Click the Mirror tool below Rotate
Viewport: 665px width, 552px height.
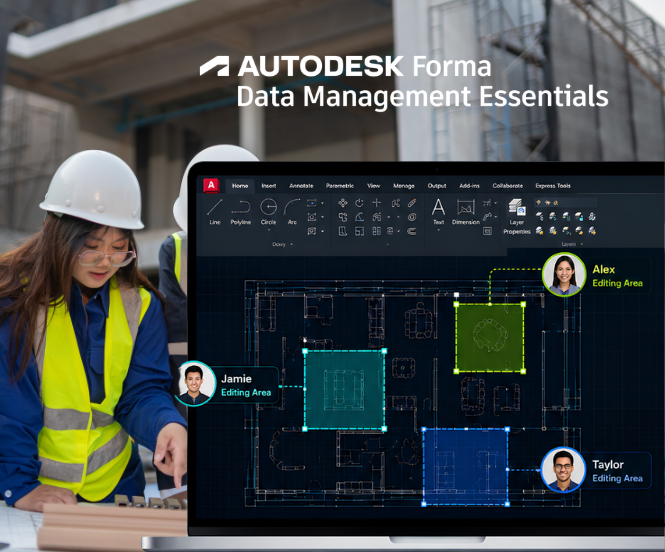[359, 217]
